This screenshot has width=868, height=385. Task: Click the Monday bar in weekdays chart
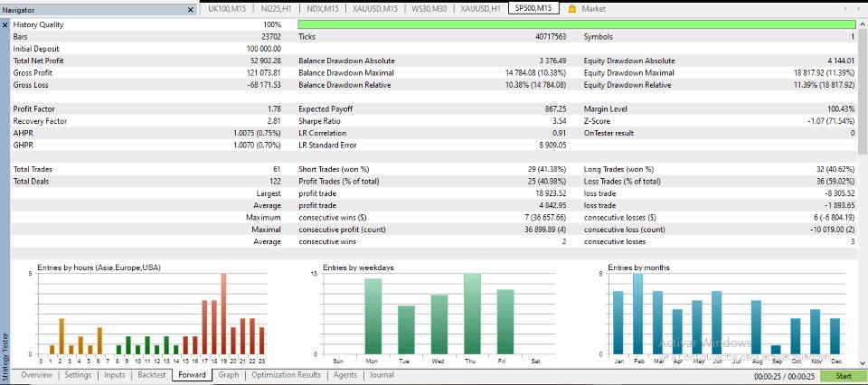(x=373, y=316)
